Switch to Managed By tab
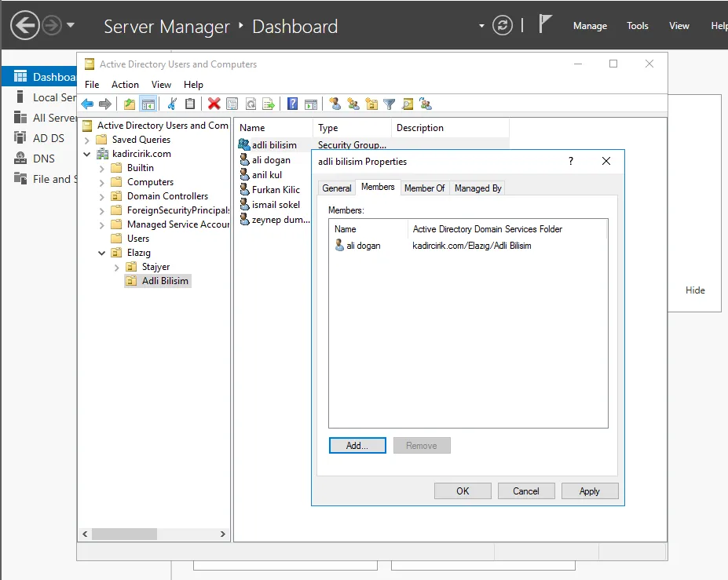Viewport: 728px width, 580px height. pyautogui.click(x=477, y=188)
